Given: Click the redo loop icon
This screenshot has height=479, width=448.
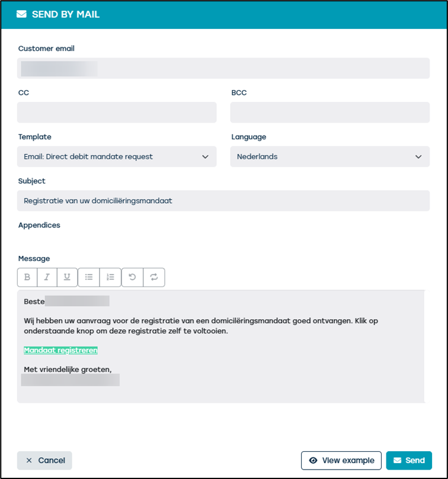Looking at the screenshot, I should pyautogui.click(x=154, y=277).
